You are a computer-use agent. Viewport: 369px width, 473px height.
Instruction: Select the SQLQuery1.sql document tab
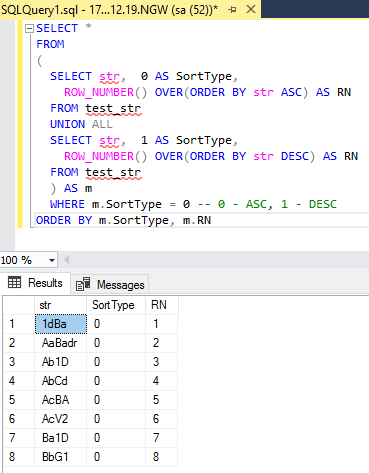130,10
